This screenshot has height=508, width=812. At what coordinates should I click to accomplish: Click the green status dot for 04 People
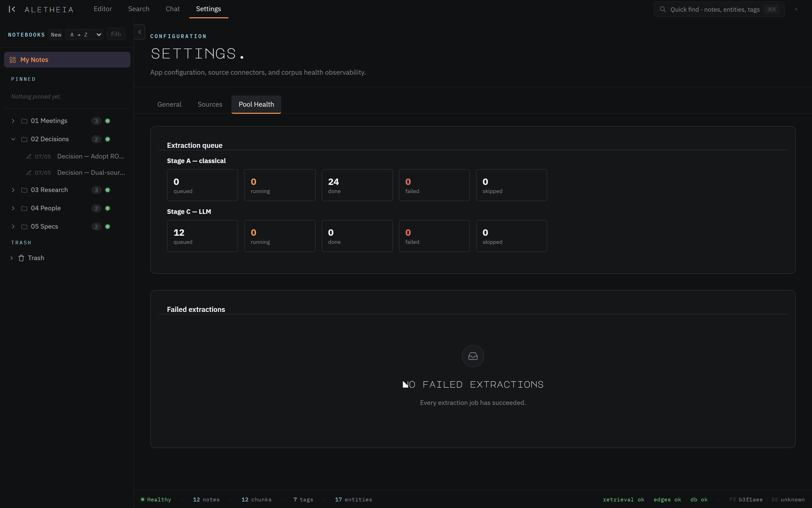tap(108, 208)
